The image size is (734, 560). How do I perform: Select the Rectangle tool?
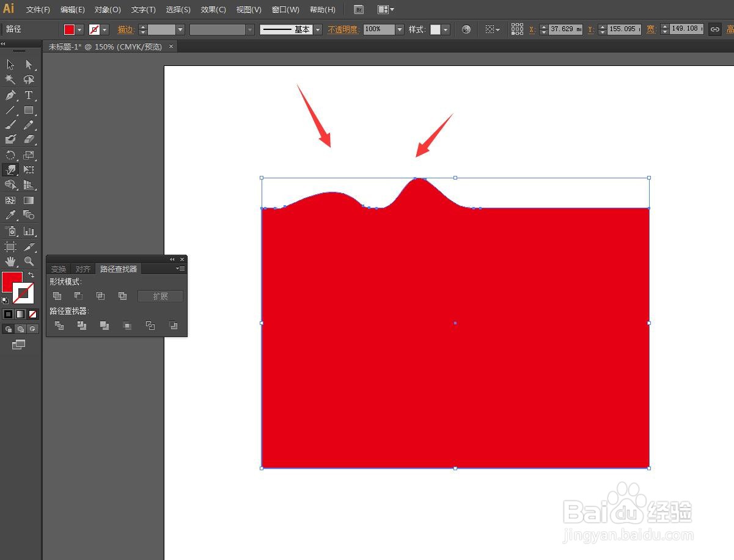(29, 110)
